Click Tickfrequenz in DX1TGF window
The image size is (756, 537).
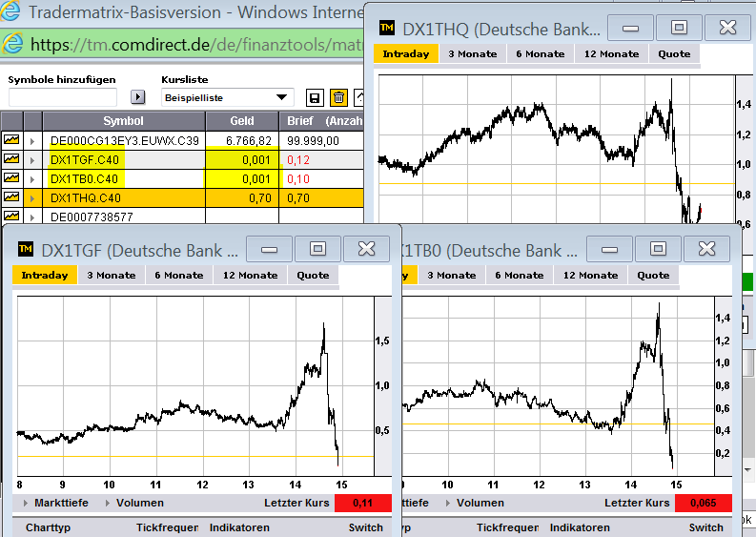pyautogui.click(x=167, y=527)
